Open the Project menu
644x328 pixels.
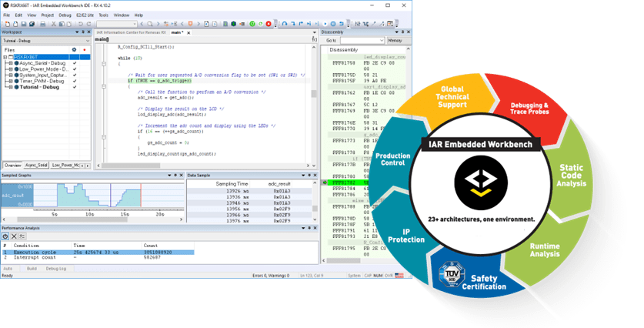(x=47, y=15)
